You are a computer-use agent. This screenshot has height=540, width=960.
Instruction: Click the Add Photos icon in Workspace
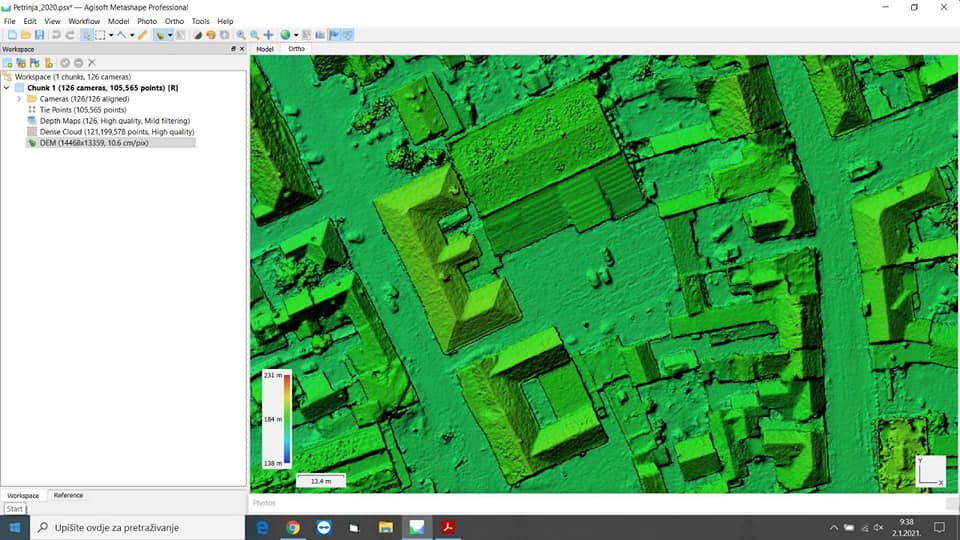pyautogui.click(x=20, y=63)
